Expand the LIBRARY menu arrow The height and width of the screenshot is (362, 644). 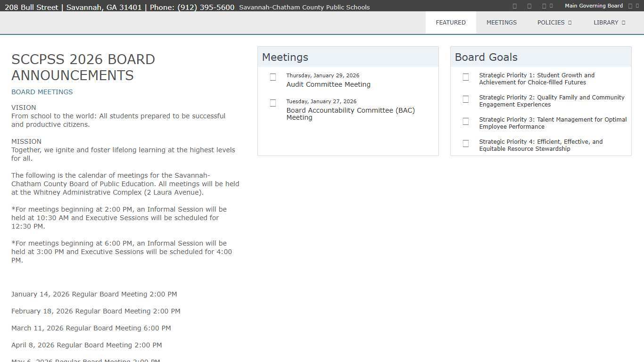(623, 23)
